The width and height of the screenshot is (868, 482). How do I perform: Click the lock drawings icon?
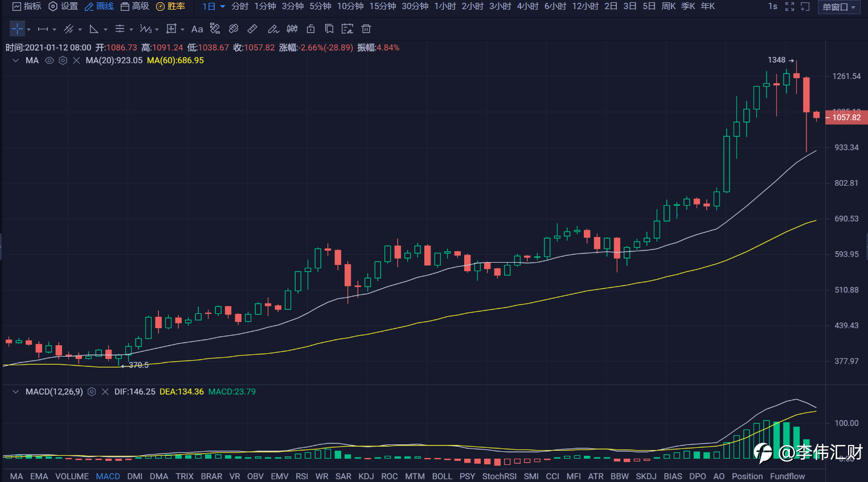(x=310, y=28)
